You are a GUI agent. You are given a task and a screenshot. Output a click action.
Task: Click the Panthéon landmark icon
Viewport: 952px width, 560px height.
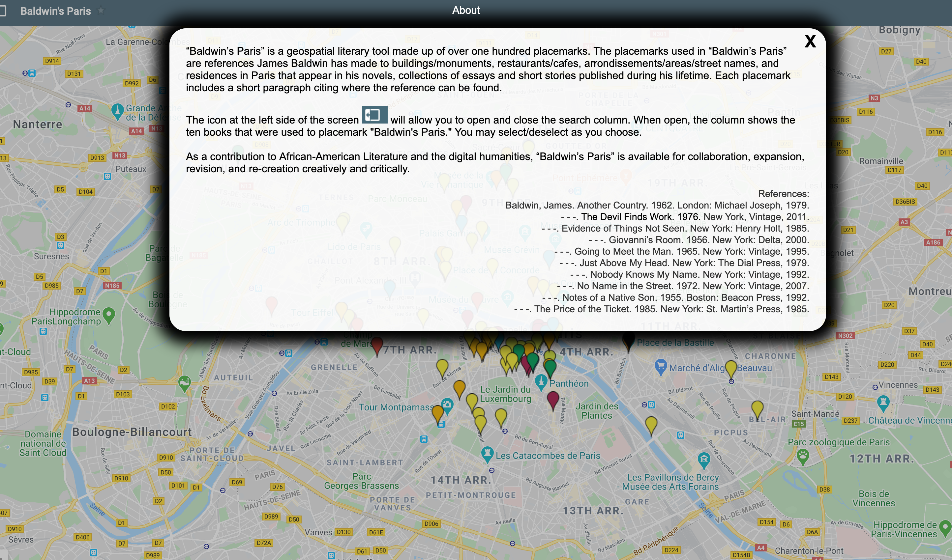coord(541,382)
